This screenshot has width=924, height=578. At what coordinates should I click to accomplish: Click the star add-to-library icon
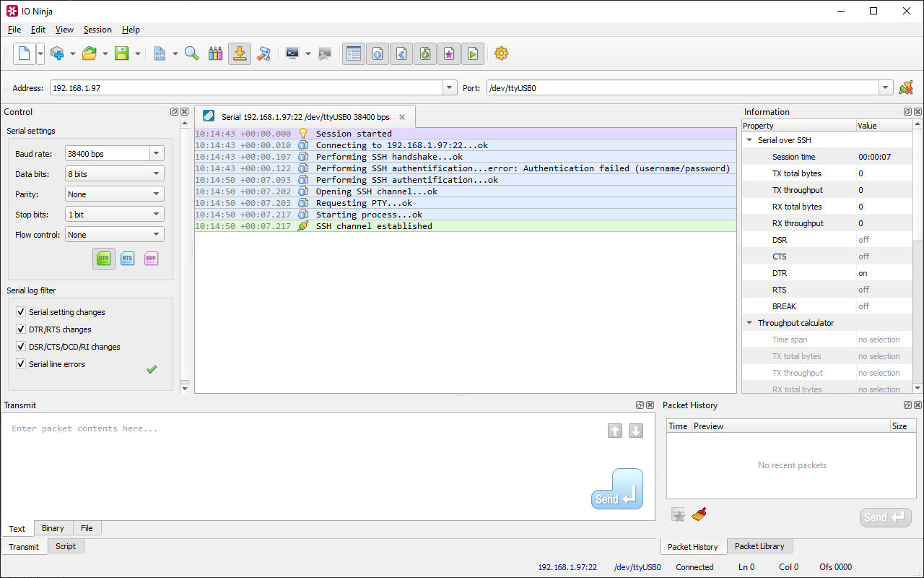coord(678,514)
